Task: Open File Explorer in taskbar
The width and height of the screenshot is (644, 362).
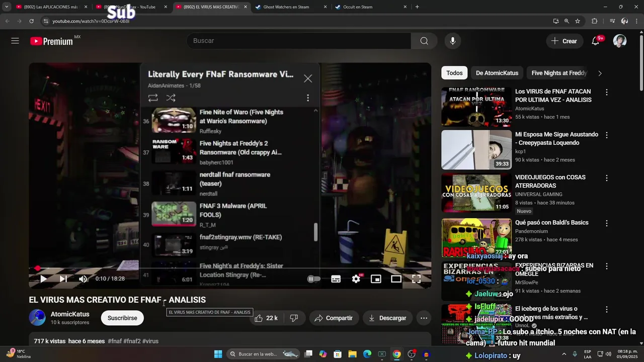Action: [352, 354]
